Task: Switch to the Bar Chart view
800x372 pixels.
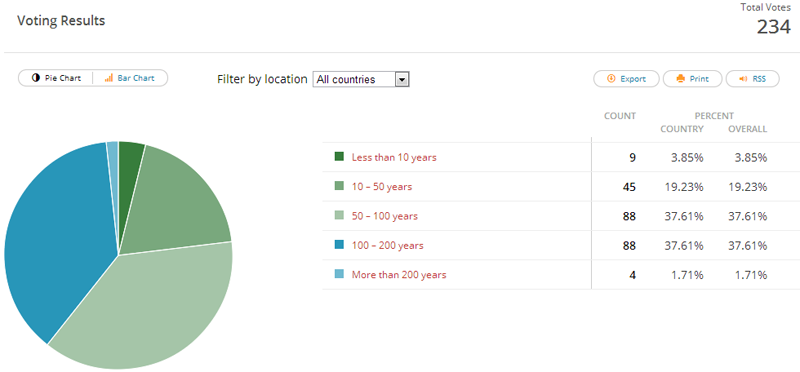Action: [130, 78]
